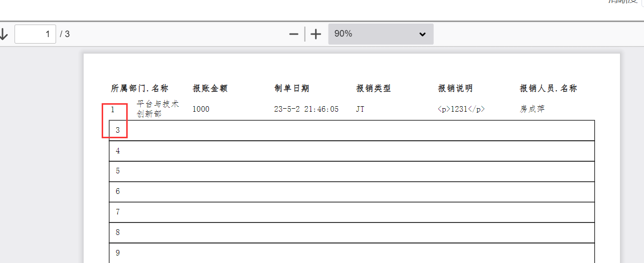Click the dropdown chevron beside 90%
This screenshot has height=263, width=644.
pyautogui.click(x=422, y=34)
